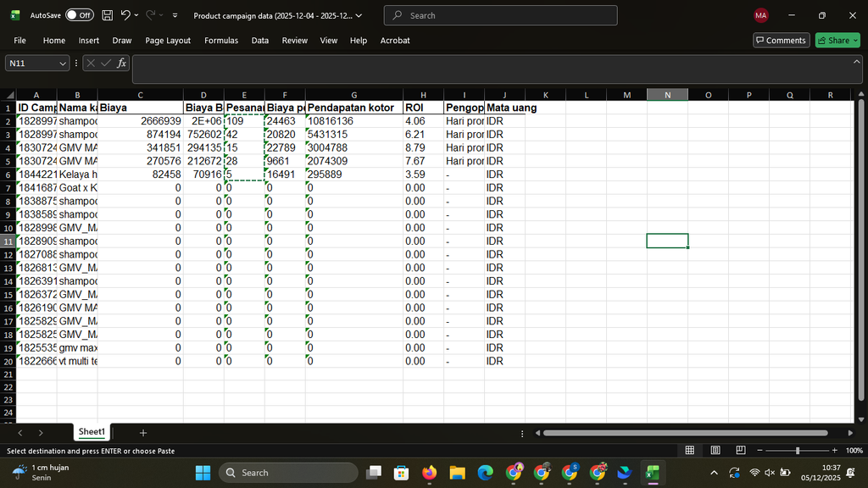Open File Explorer from taskbar
This screenshot has height=488, width=868.
pyautogui.click(x=457, y=473)
